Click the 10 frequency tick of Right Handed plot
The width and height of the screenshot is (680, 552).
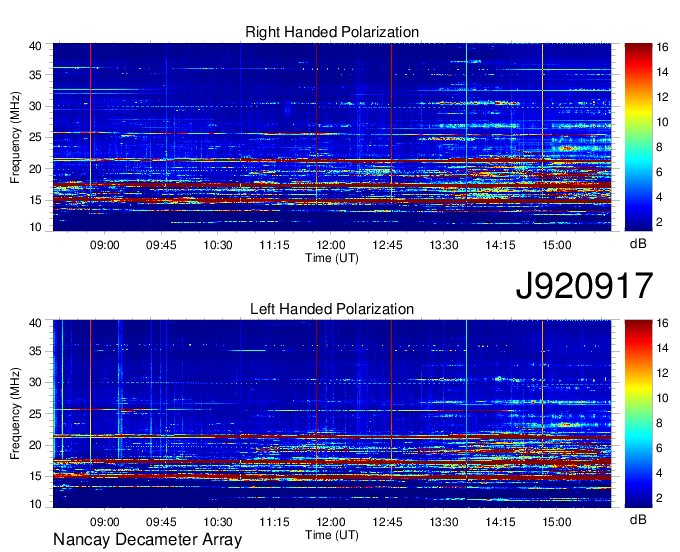35,227
